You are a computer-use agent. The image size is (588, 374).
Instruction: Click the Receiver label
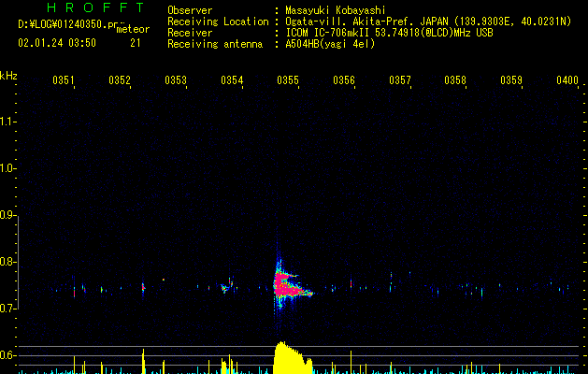[x=190, y=33]
